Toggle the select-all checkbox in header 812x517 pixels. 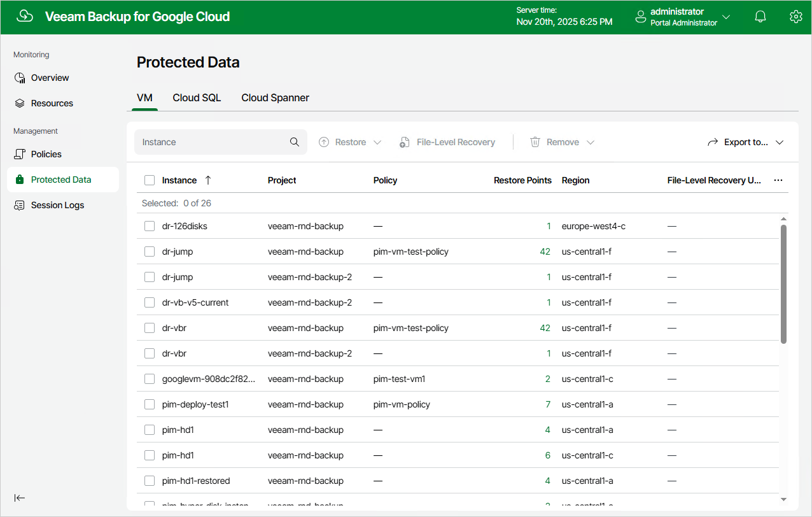(x=150, y=180)
